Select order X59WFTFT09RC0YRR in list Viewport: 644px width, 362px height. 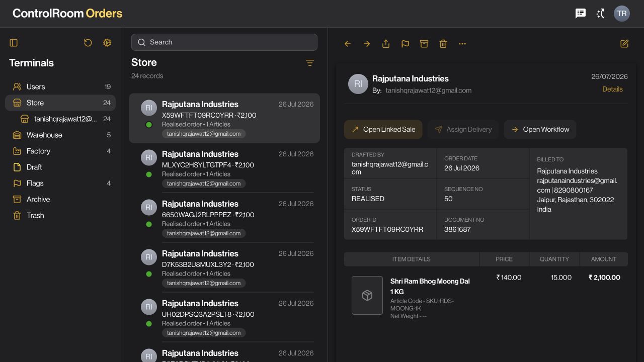224,118
